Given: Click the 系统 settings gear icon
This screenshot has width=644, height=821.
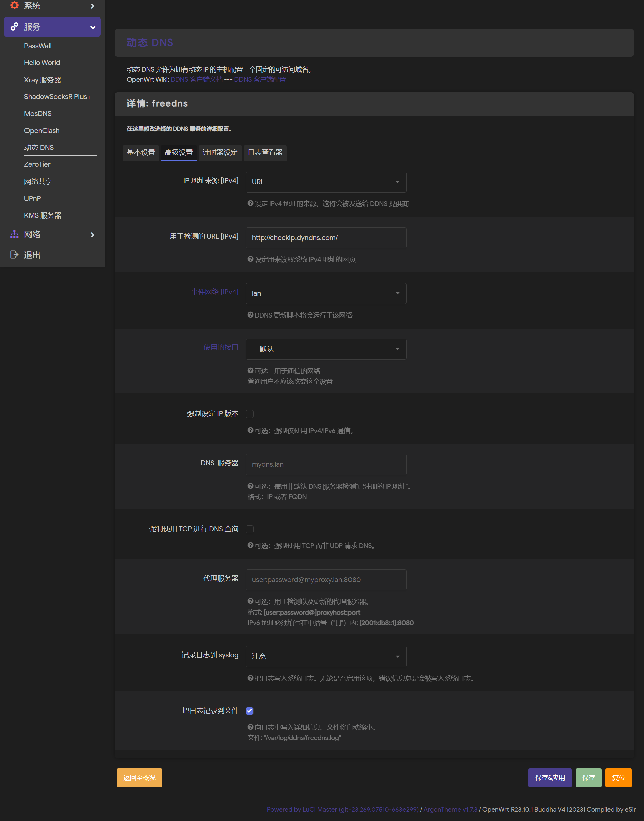Looking at the screenshot, I should point(14,8).
